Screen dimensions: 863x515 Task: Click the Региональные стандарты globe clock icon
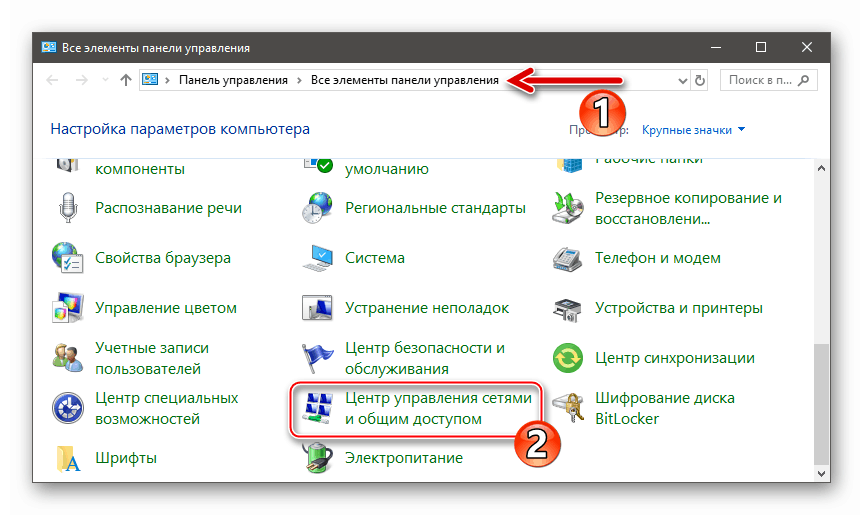coord(317,208)
